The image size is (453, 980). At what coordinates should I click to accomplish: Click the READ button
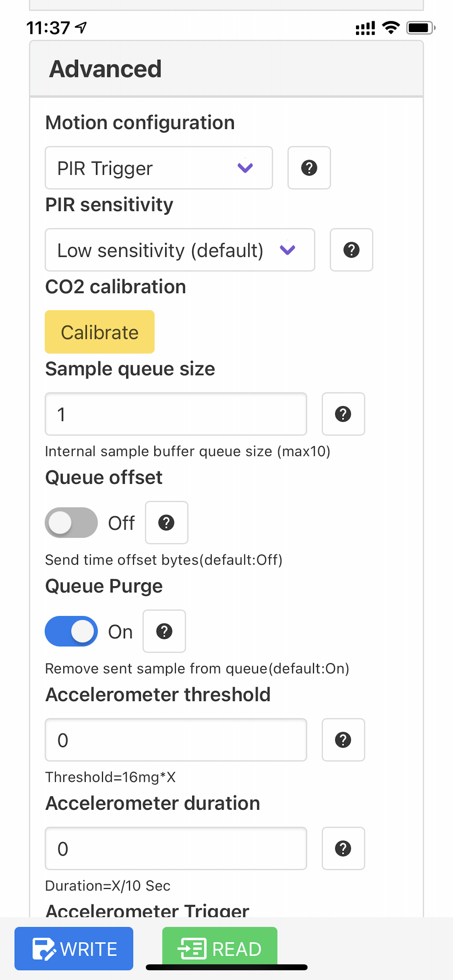[x=220, y=949]
